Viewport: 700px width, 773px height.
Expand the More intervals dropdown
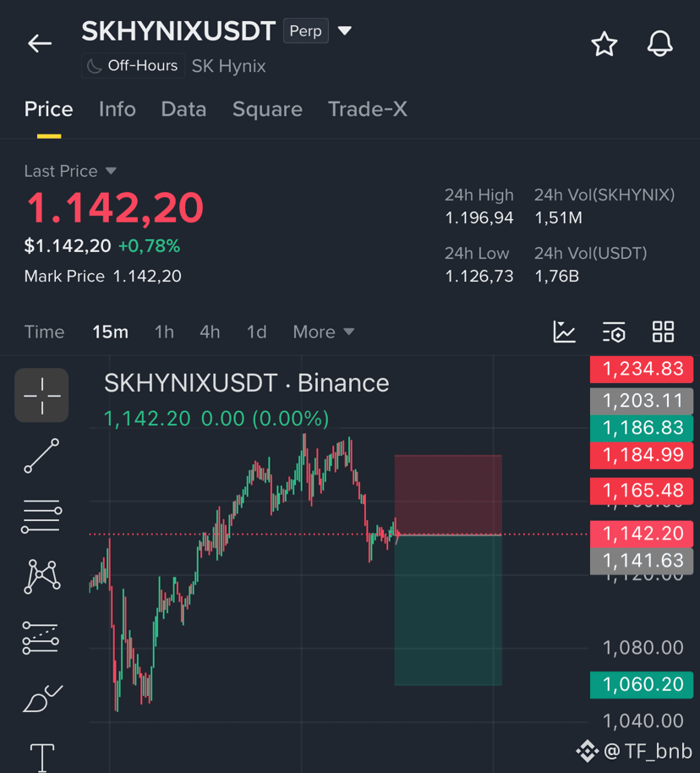pyautogui.click(x=324, y=332)
